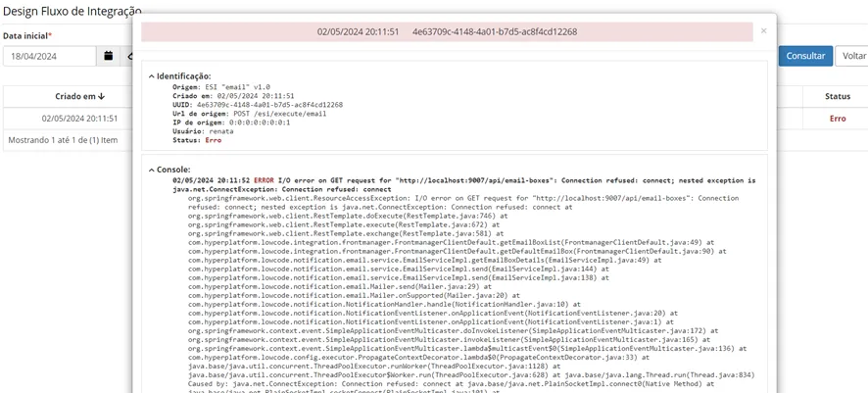Click the Voltar button

coord(852,56)
